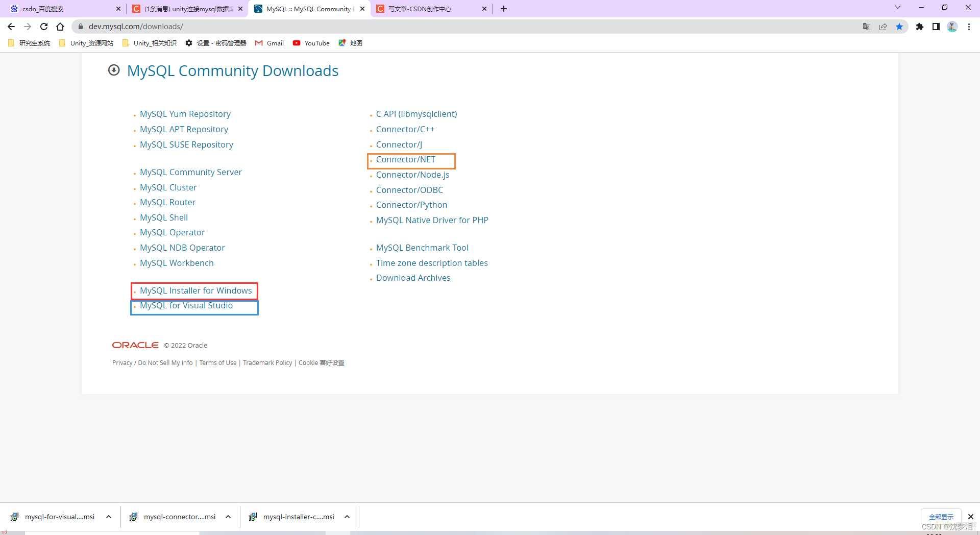Open the 地图 maps bookmark
980x535 pixels.
[350, 43]
